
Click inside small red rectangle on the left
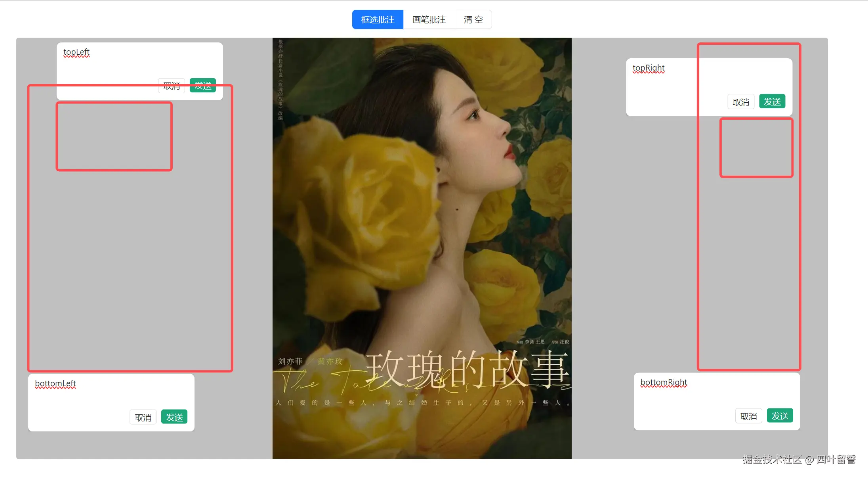point(114,136)
